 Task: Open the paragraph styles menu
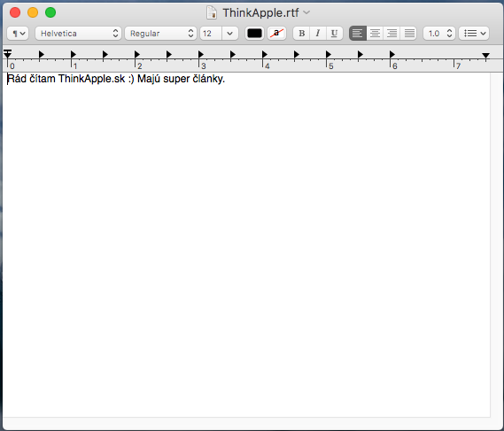[18, 34]
